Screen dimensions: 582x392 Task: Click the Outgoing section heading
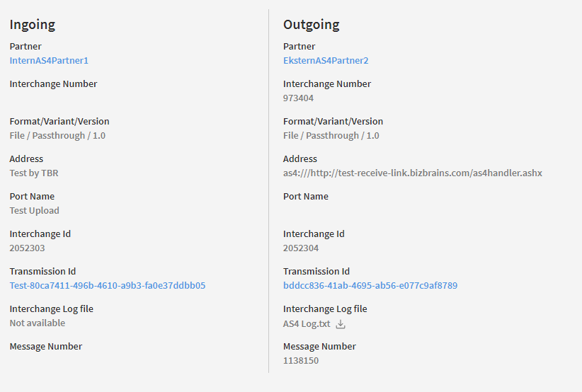[x=312, y=25]
